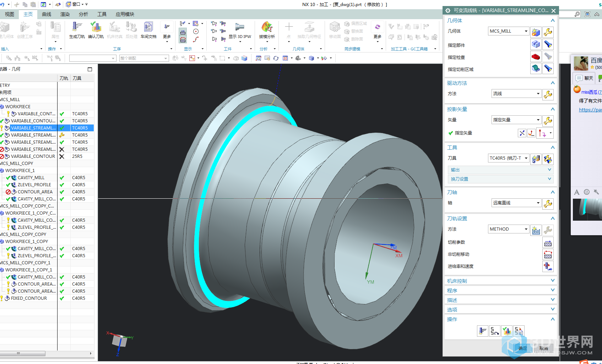Create new MCS_MILL geometry icon
The width and height of the screenshot is (602, 364).
coord(536,32)
